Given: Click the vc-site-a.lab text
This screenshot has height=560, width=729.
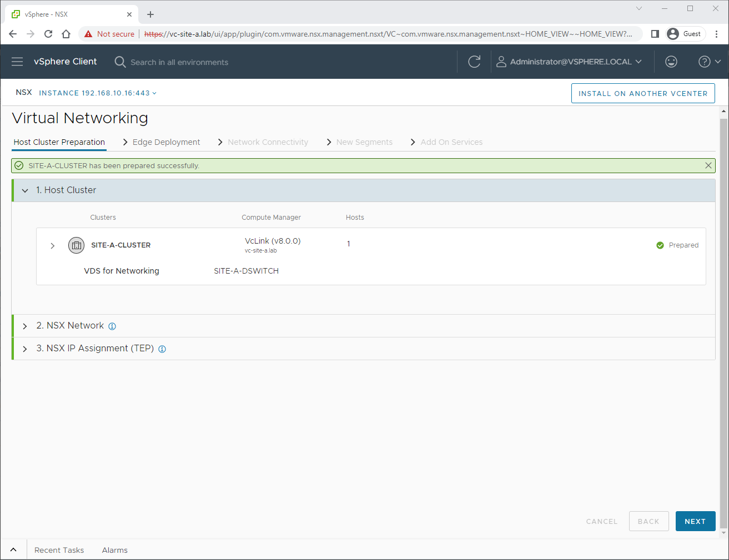Looking at the screenshot, I should point(261,251).
